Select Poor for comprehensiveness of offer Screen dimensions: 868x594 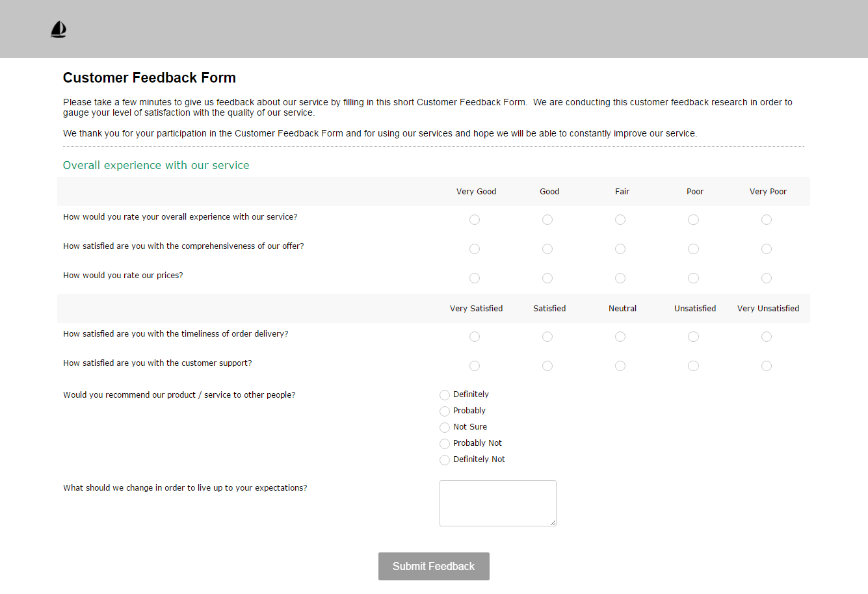pyautogui.click(x=694, y=249)
